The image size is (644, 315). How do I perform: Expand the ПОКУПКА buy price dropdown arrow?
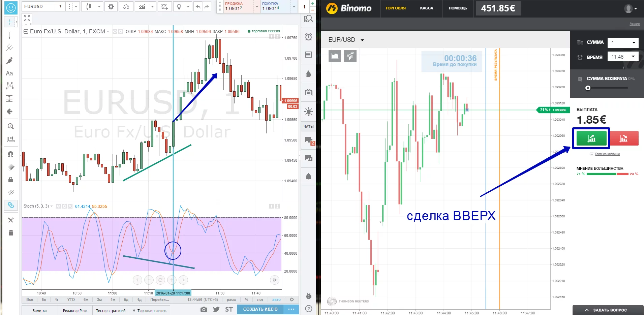pos(294,6)
